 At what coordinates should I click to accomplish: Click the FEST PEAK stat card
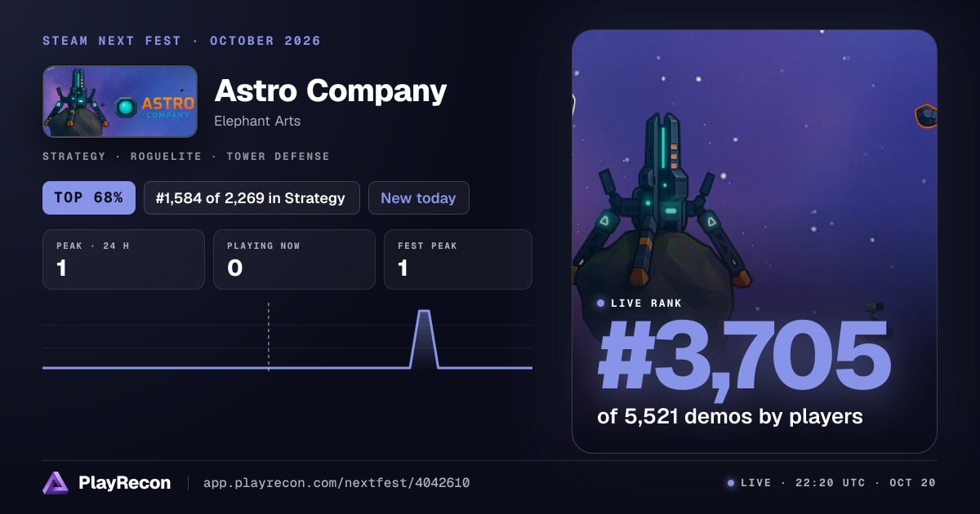point(458,259)
